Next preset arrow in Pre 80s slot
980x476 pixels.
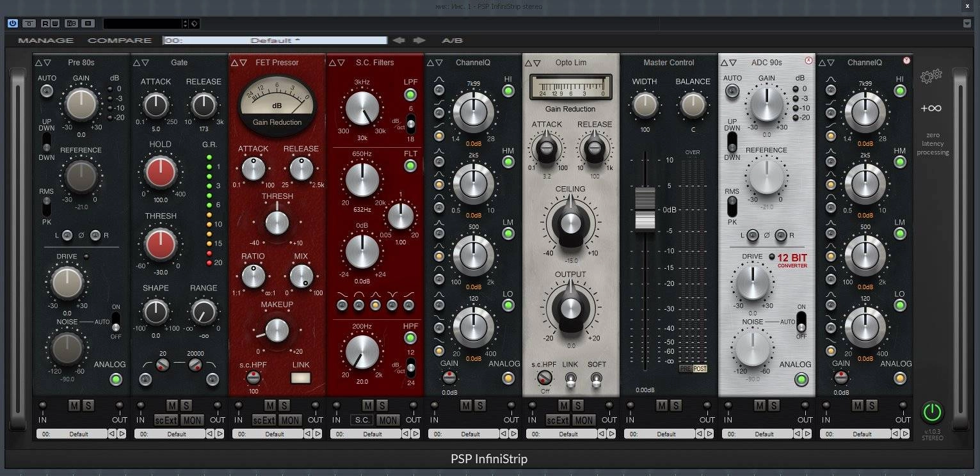(122, 434)
